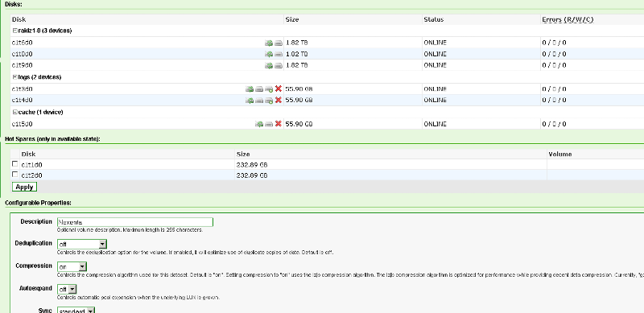Collapse the logs device group
Screen dimensions: 644x313
[15, 77]
